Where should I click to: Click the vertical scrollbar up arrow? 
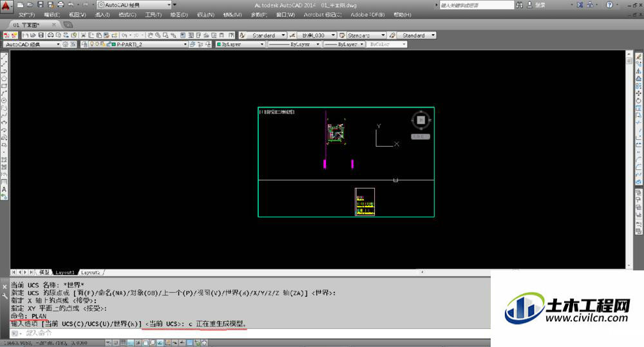coord(629,54)
